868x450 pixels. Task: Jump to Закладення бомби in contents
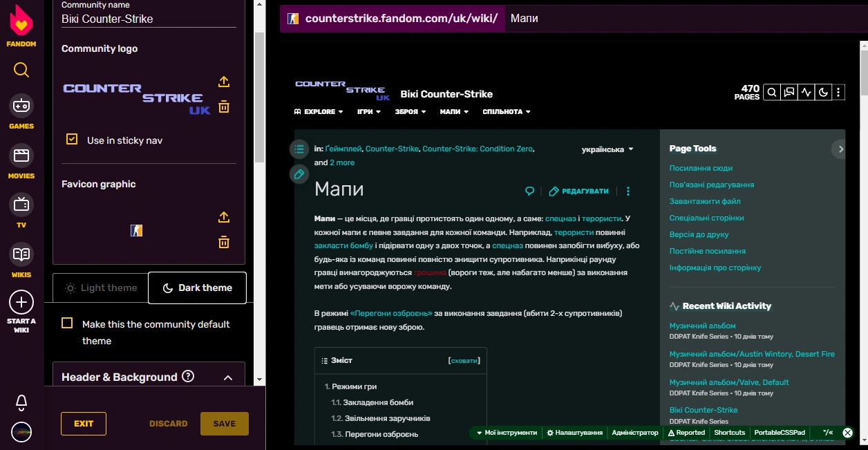click(x=379, y=402)
